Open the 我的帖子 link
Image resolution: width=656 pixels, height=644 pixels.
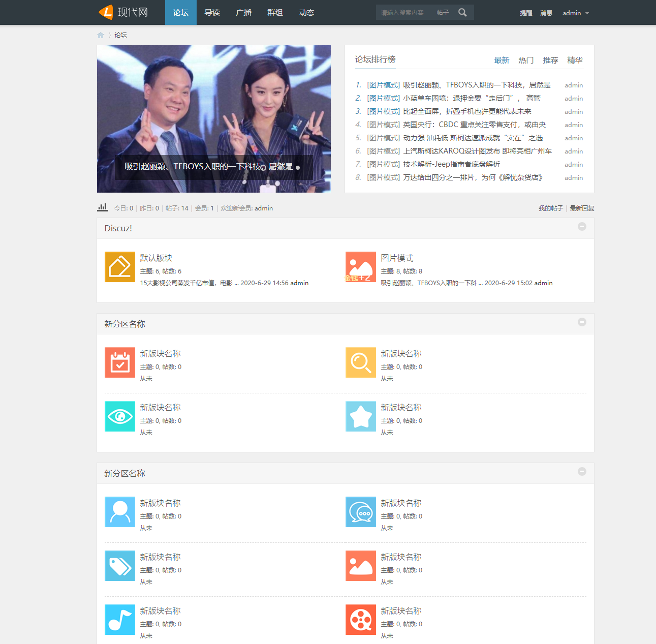pyautogui.click(x=550, y=208)
